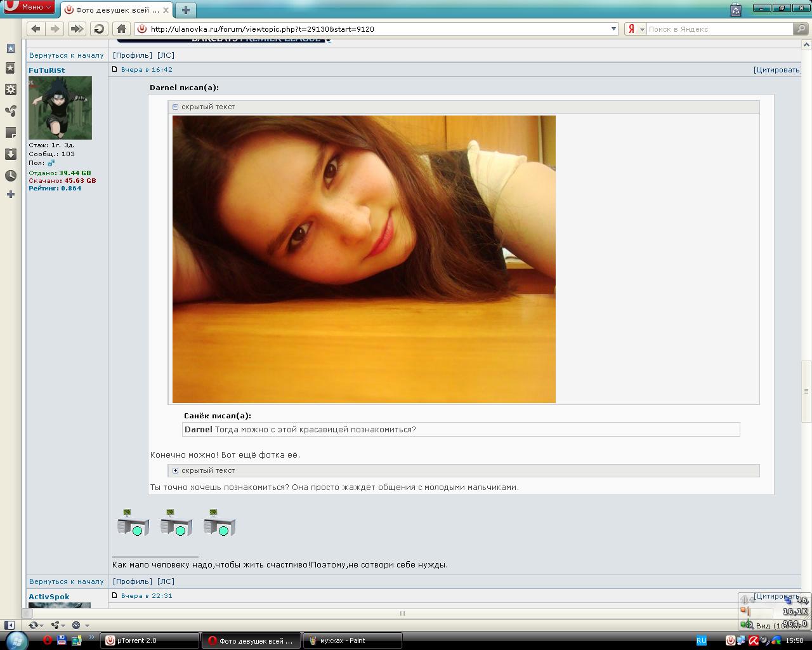Click the 'Цитировать' link on FuTuRiSt's post
This screenshot has width=812, height=650.
tap(777, 70)
